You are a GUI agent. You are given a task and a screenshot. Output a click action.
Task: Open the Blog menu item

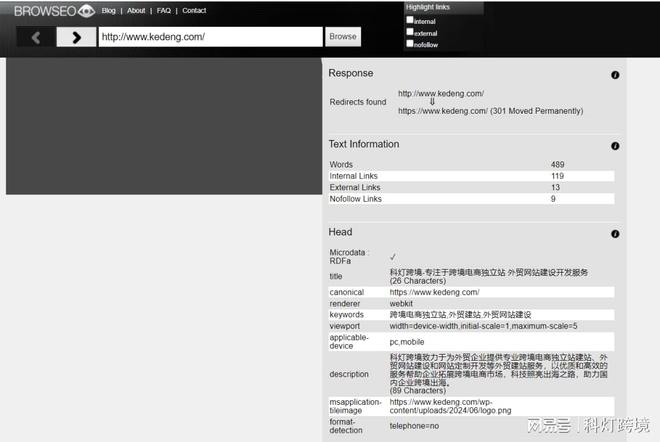click(x=109, y=11)
